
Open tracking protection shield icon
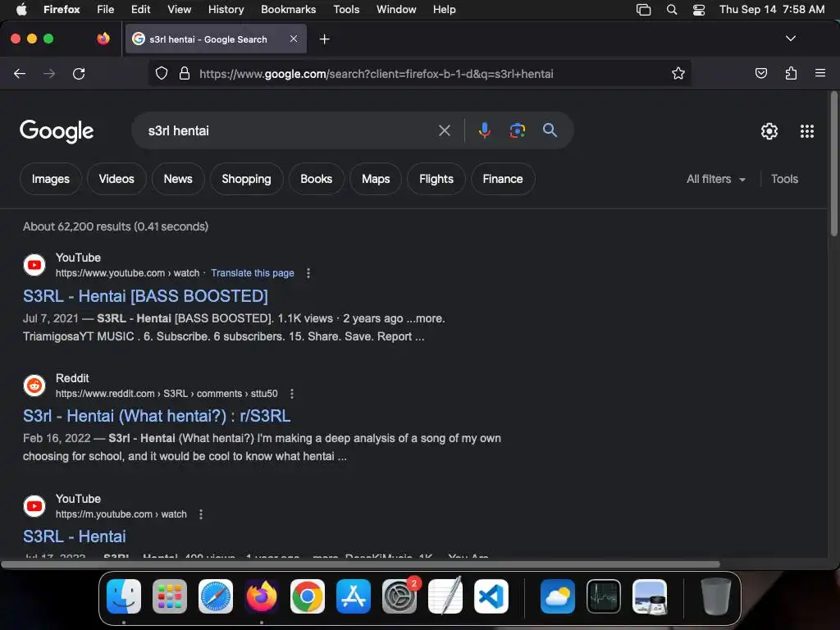162,73
